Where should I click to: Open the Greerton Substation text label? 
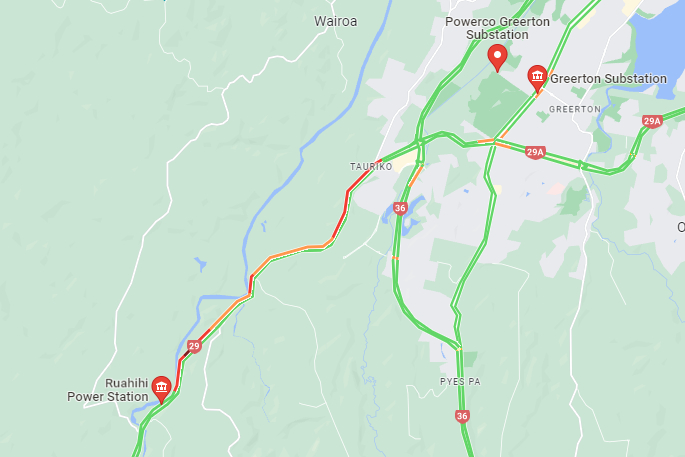pyautogui.click(x=608, y=79)
